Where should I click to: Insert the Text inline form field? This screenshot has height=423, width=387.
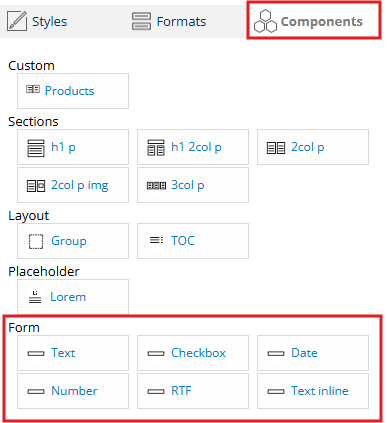coord(313,391)
